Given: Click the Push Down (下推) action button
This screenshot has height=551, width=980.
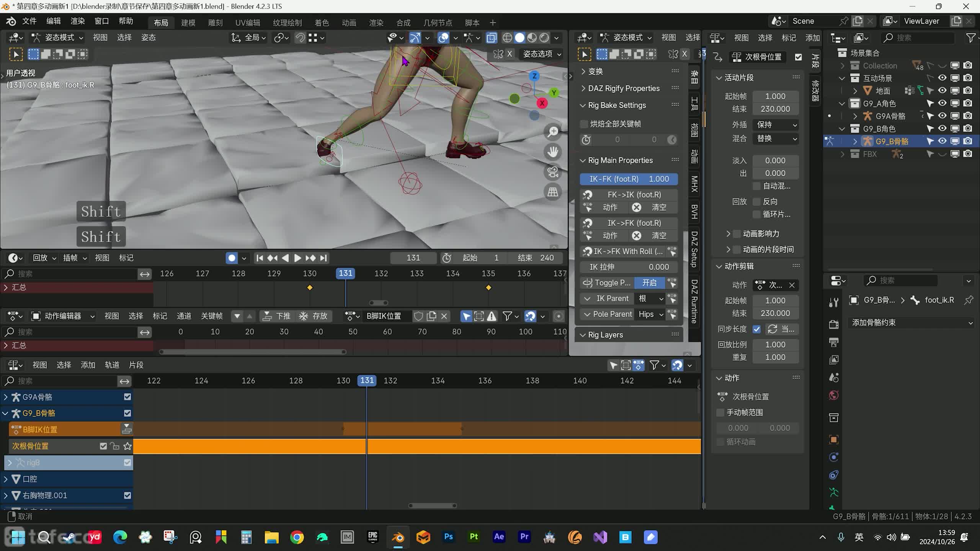Looking at the screenshot, I should click(x=277, y=316).
